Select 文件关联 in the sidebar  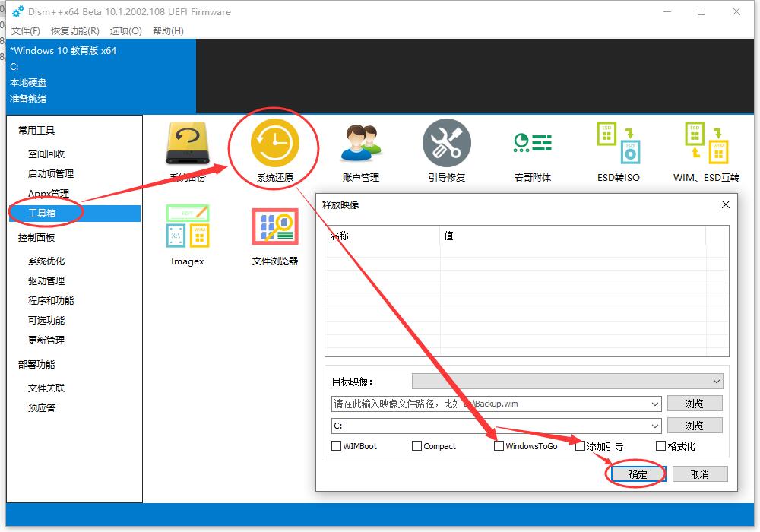click(46, 388)
